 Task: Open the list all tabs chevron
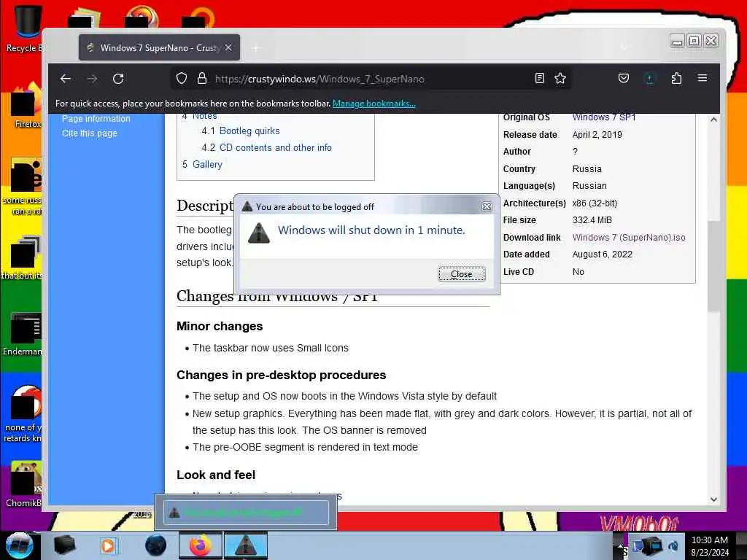624,47
